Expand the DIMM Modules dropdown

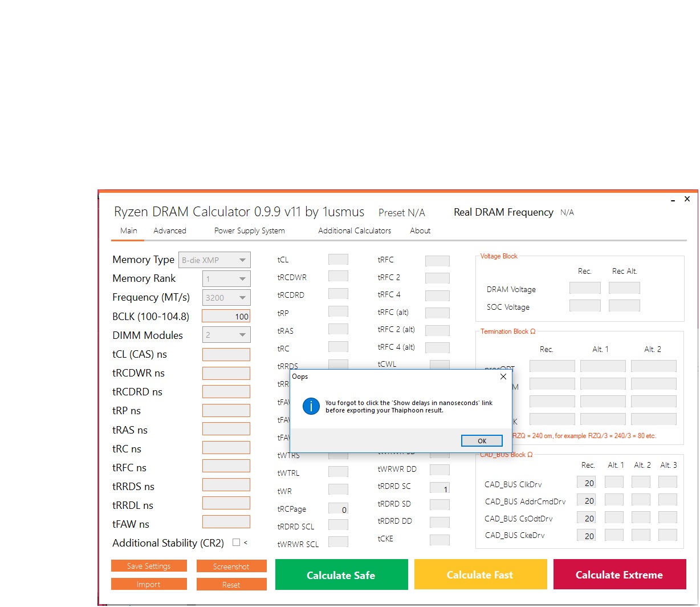226,335
